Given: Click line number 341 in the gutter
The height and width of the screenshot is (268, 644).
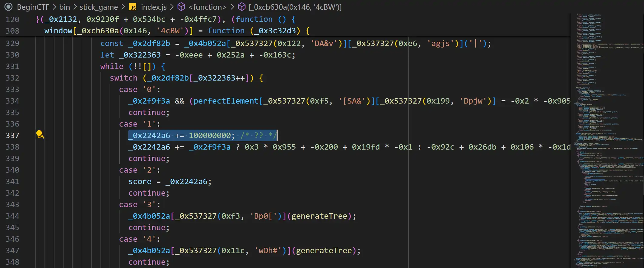Looking at the screenshot, I should 12,181.
